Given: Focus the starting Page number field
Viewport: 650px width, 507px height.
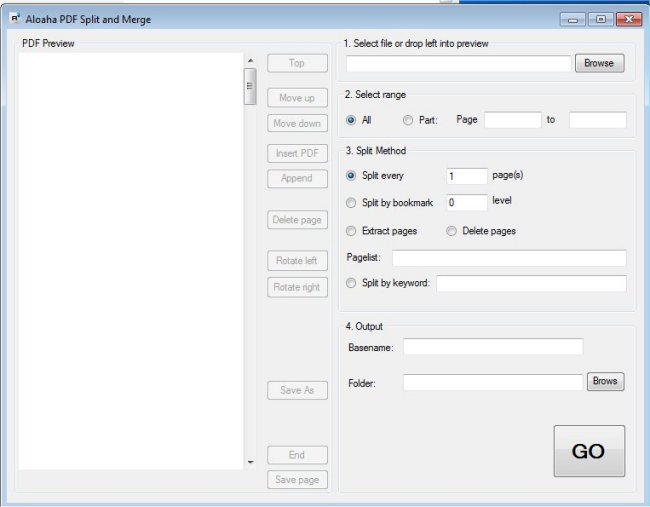Looking at the screenshot, I should coord(513,120).
